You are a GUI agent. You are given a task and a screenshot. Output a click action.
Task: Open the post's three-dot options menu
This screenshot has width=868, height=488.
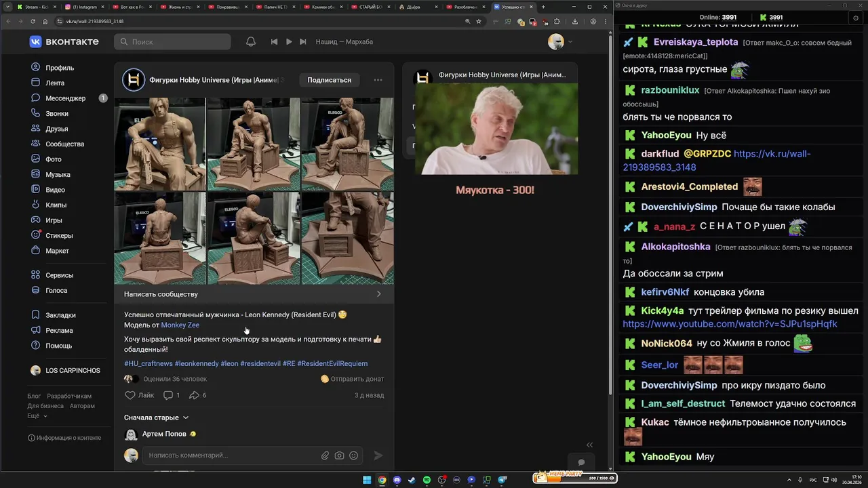[x=378, y=80]
